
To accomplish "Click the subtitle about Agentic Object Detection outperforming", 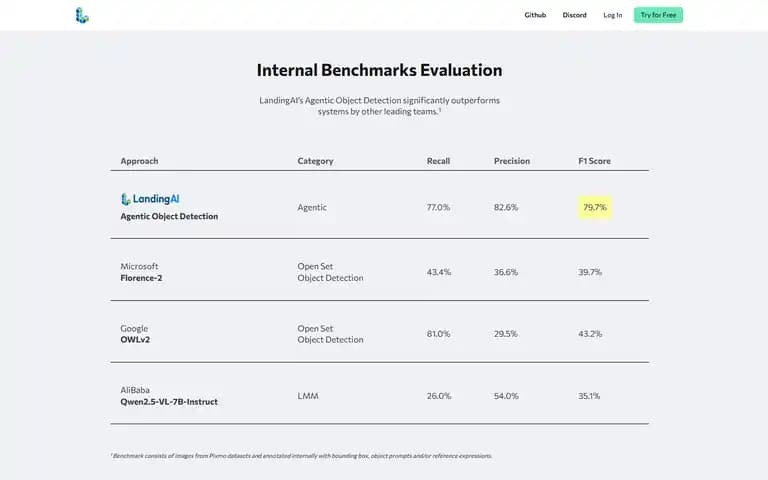I will pyautogui.click(x=379, y=106).
